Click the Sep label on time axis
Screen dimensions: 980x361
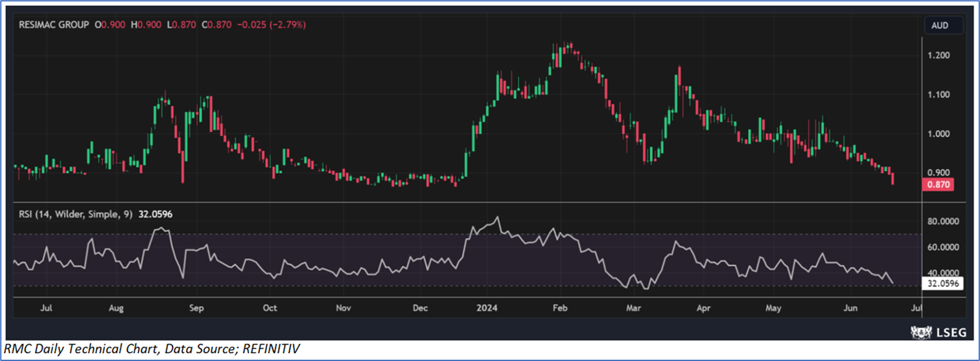[197, 309]
